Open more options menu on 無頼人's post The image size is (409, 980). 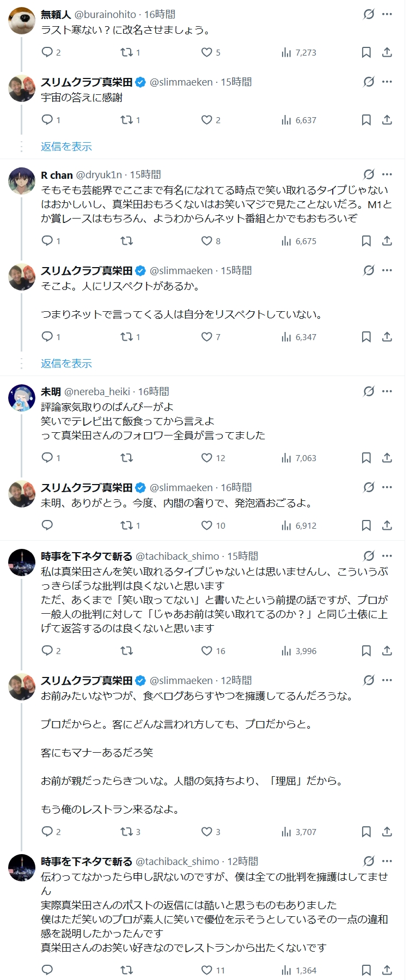[387, 14]
